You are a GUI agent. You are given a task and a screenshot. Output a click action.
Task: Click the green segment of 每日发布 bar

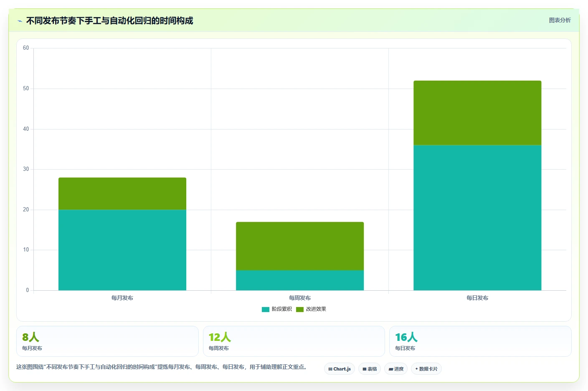(x=477, y=113)
